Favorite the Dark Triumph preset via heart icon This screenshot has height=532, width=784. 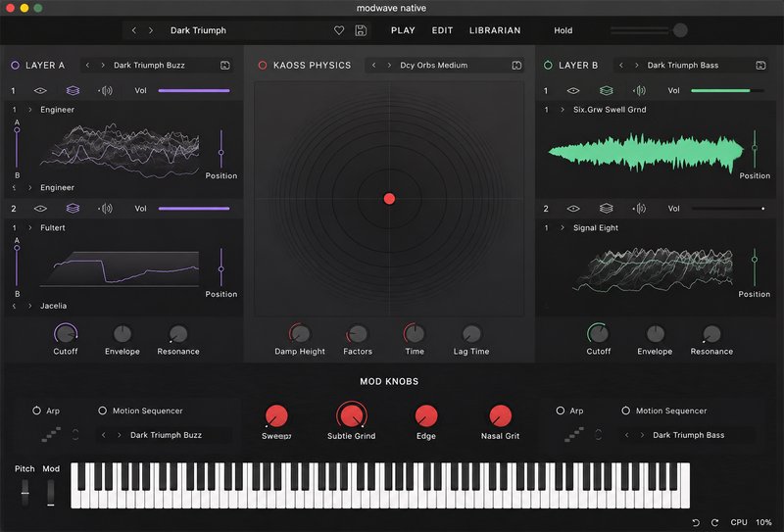coord(339,30)
